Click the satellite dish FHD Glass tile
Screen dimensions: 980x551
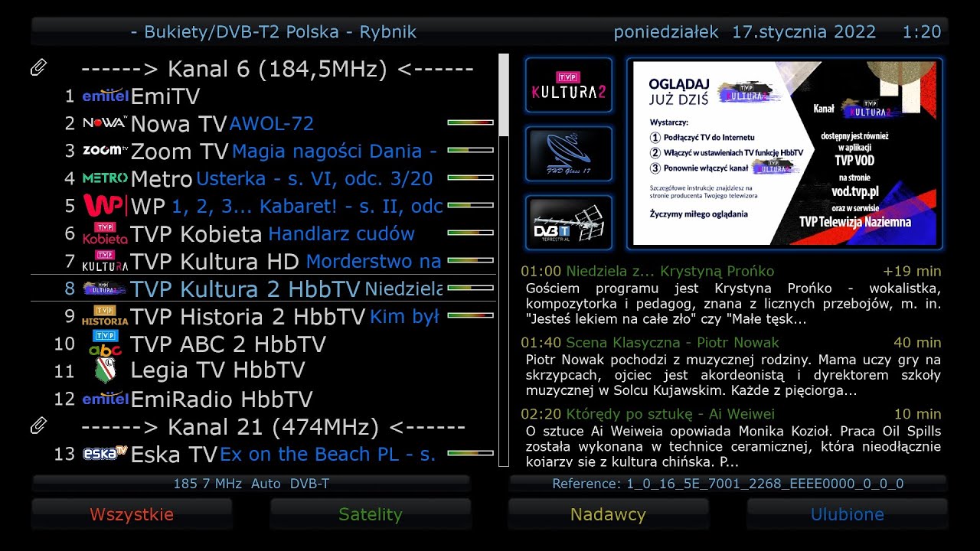(x=569, y=154)
